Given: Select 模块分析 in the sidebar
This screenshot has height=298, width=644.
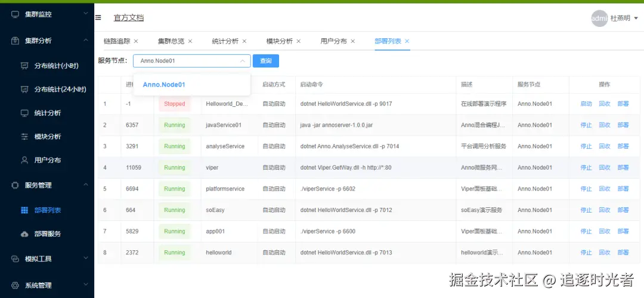Looking at the screenshot, I should (x=47, y=137).
